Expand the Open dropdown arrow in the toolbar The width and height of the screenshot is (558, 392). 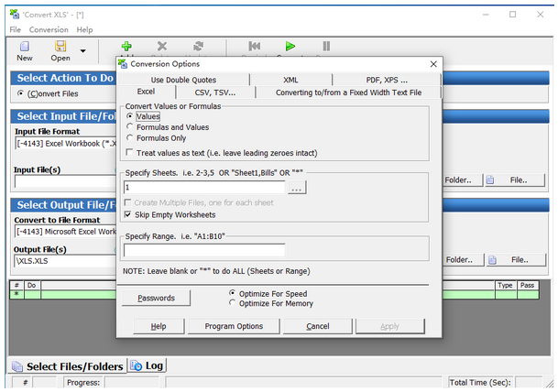(82, 51)
